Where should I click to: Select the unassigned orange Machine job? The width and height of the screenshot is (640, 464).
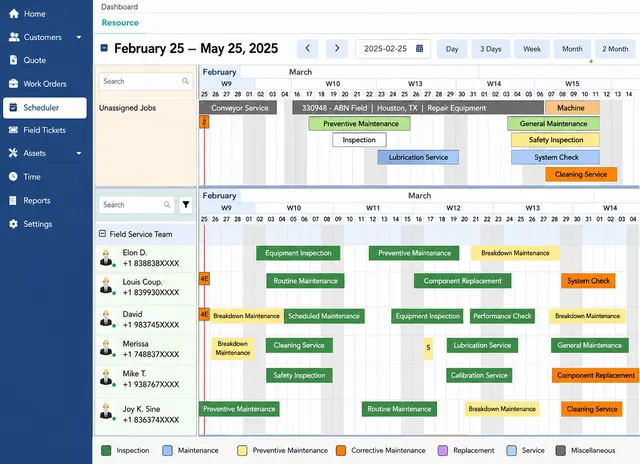[572, 108]
